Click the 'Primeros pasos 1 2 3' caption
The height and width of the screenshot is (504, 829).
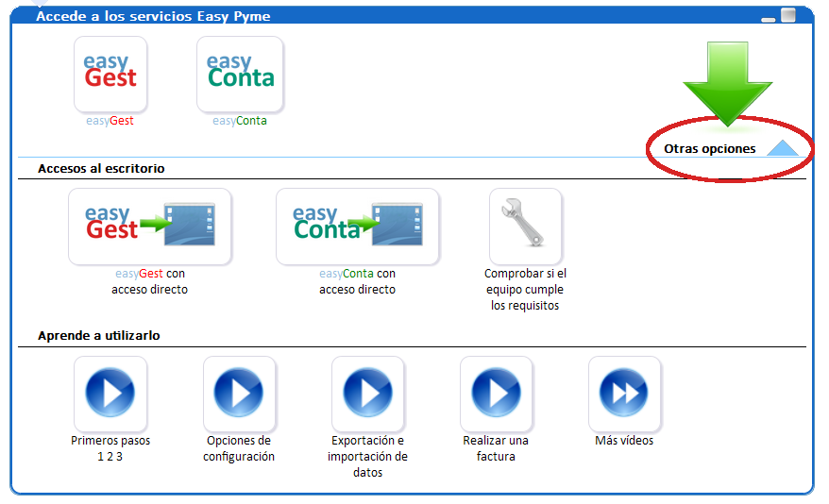click(x=110, y=448)
